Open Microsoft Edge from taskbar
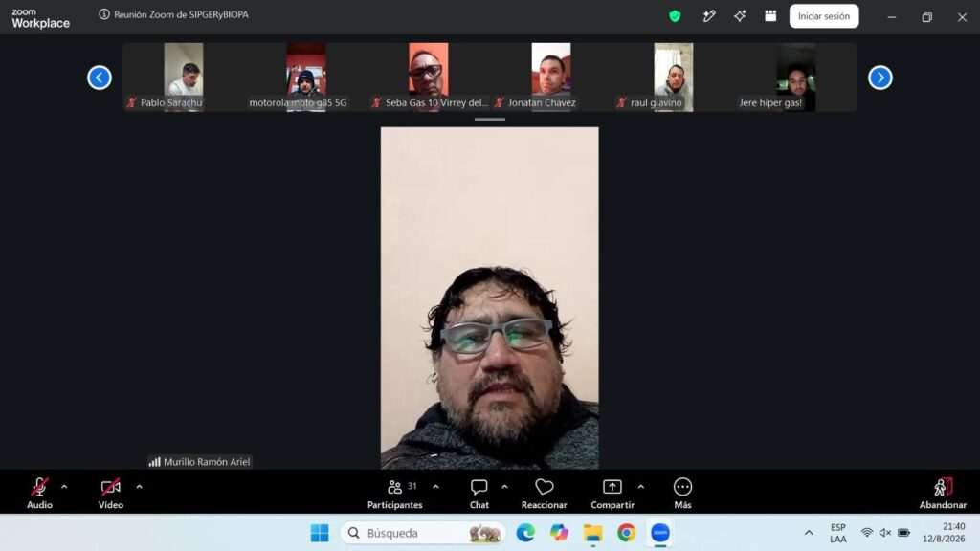The height and width of the screenshot is (551, 980). pyautogui.click(x=525, y=533)
